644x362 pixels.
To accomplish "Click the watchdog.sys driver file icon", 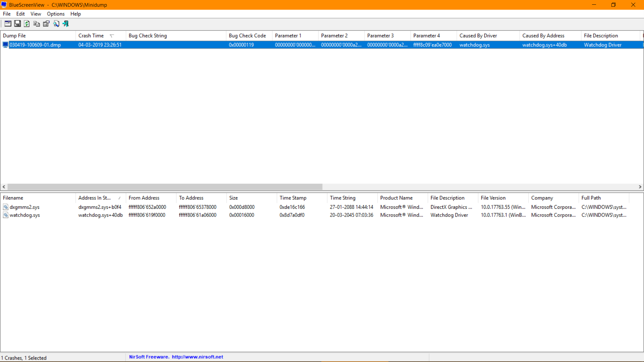I will point(6,215).
